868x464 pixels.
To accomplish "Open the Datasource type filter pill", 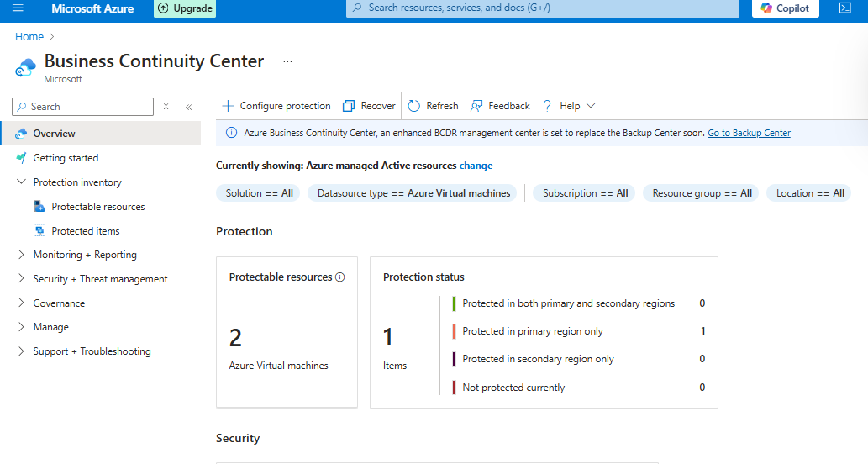I will [413, 193].
